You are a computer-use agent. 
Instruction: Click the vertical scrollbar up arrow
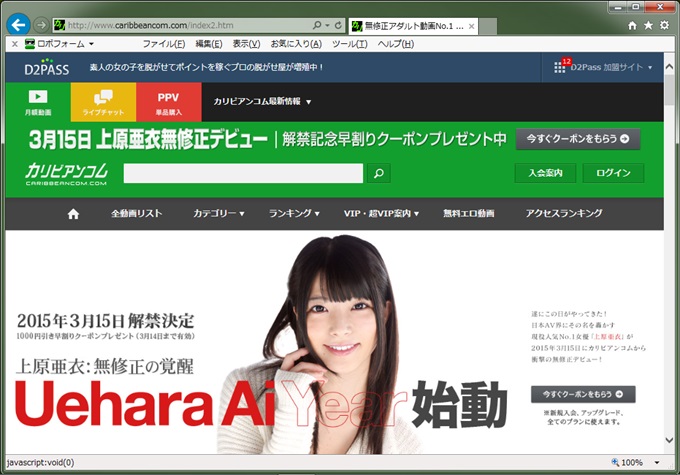669,67
